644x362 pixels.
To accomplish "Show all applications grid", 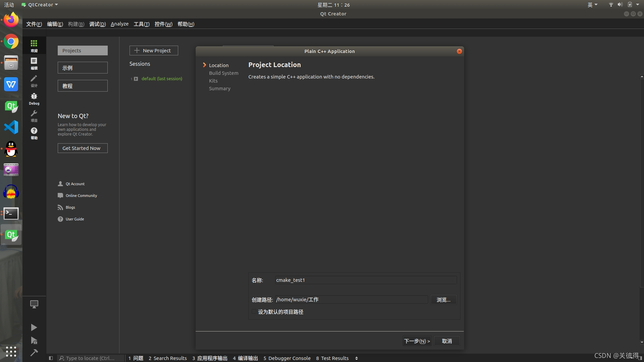I will pos(11,351).
